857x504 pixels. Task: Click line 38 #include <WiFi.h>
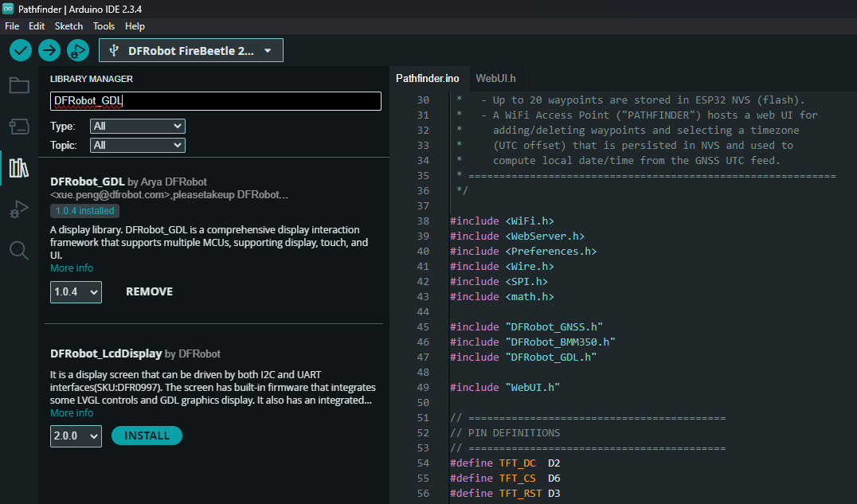pos(502,221)
